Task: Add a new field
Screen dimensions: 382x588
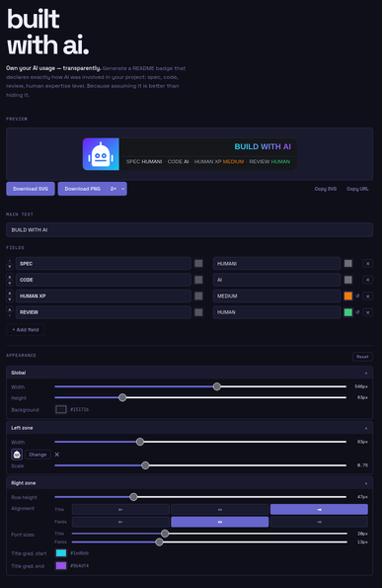Action: [26, 330]
